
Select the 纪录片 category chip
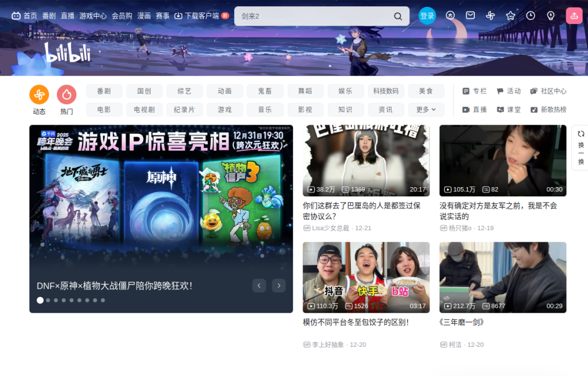184,110
